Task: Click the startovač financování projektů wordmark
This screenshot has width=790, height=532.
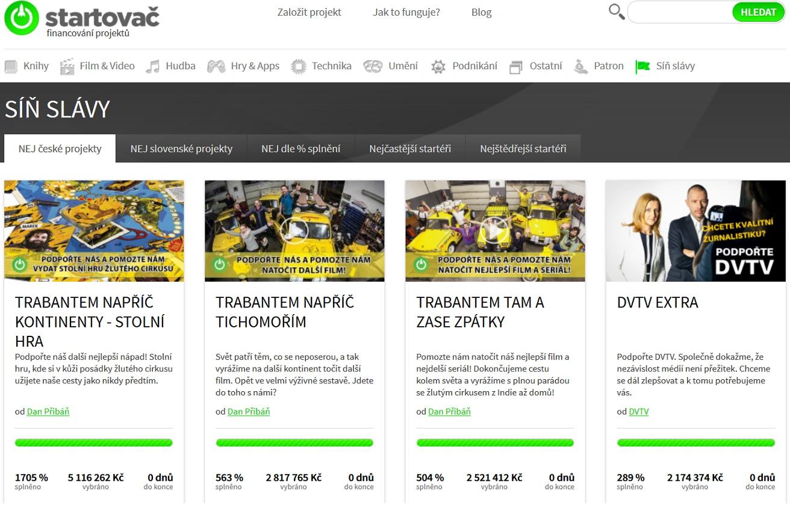Action: (102, 22)
